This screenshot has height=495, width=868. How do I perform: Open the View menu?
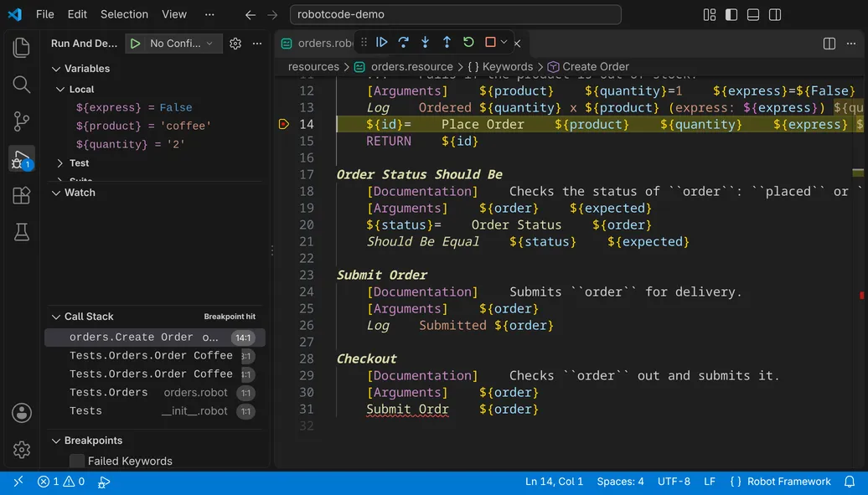point(173,14)
